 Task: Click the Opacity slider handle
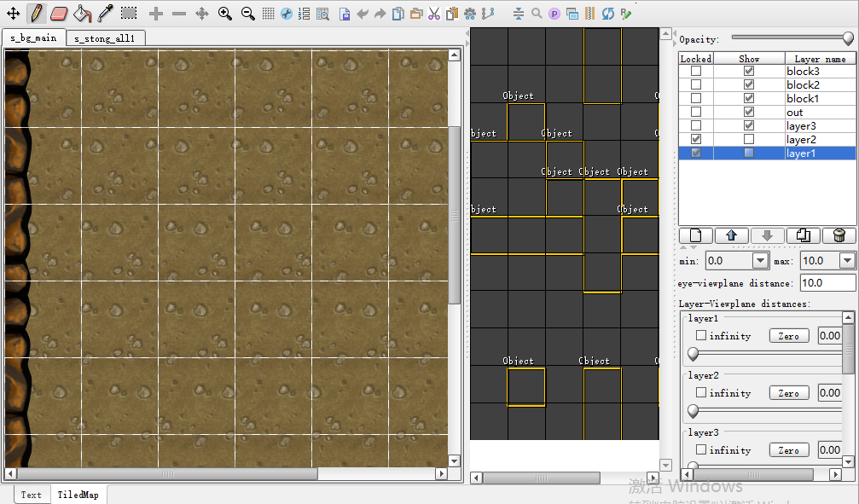click(848, 38)
